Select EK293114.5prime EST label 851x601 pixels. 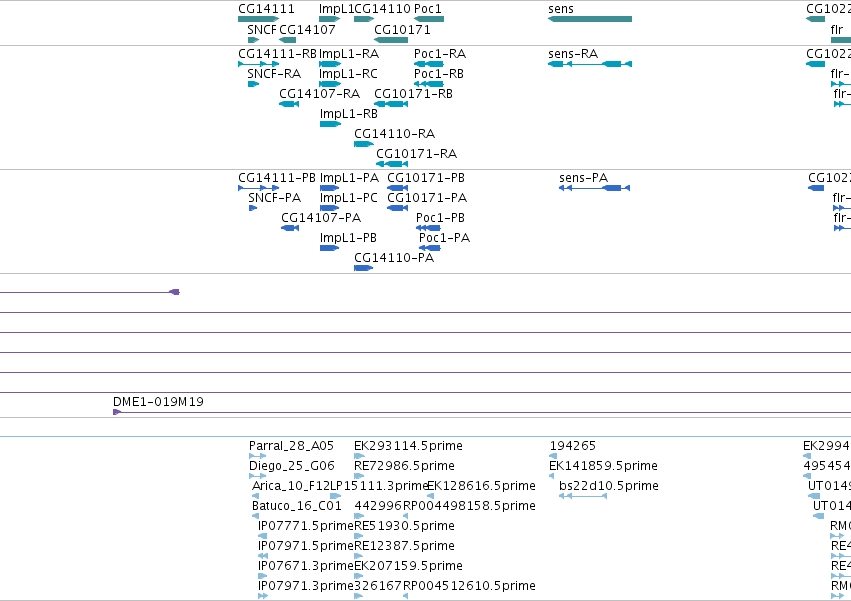408,446
